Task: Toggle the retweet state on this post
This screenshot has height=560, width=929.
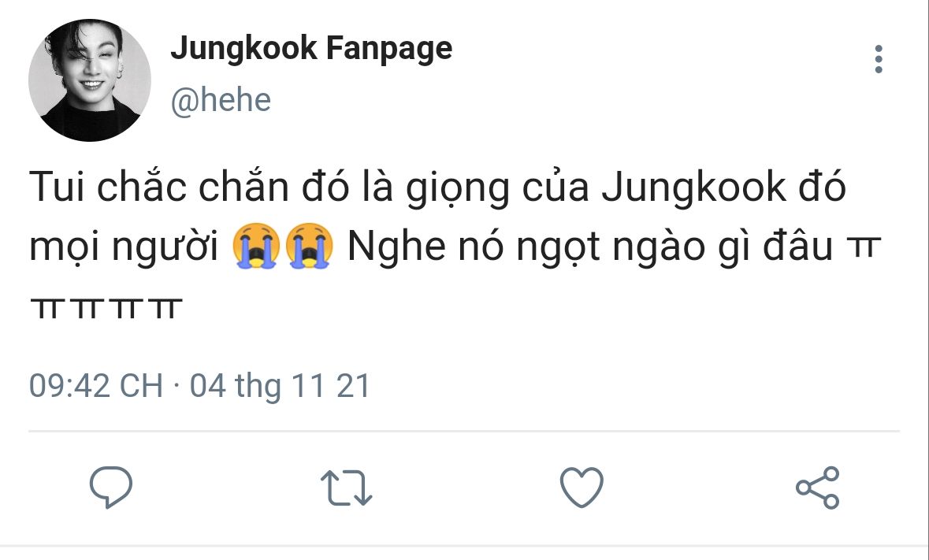Action: (346, 488)
